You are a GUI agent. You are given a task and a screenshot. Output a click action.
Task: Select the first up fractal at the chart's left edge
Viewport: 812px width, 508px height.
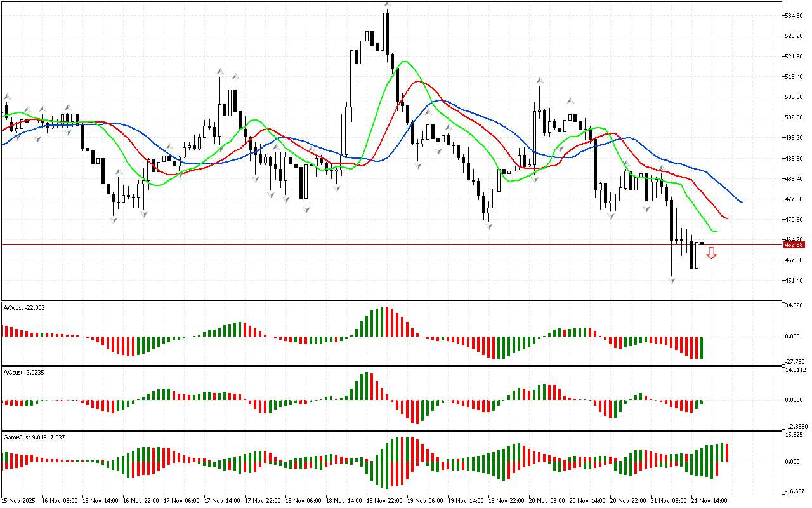(6, 97)
